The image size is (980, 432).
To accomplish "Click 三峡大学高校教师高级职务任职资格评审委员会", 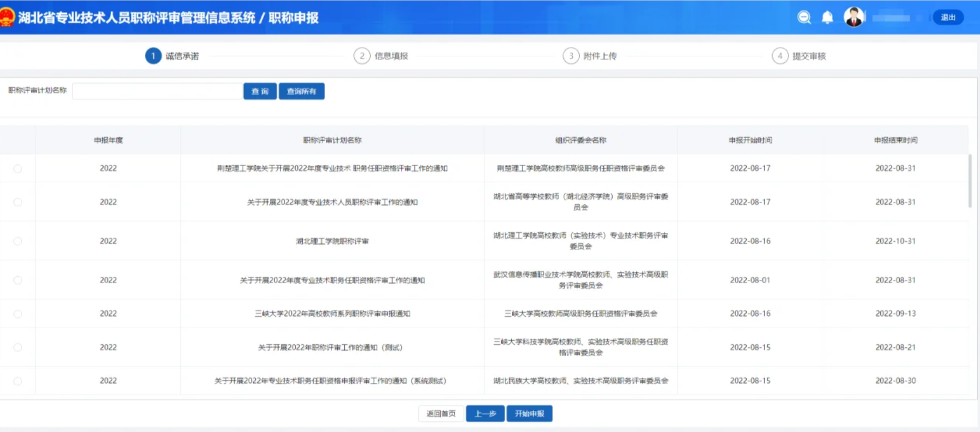I will (581, 313).
